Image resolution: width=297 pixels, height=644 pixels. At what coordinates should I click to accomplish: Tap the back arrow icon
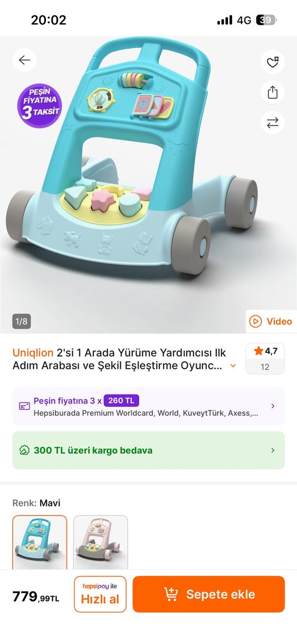(x=24, y=60)
